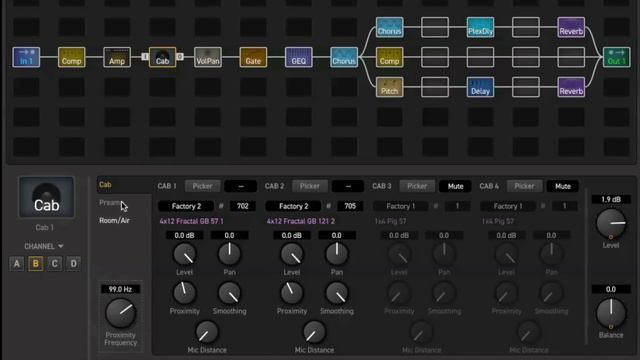Unmute CAB 3 using its Mute button
This screenshot has width=640, height=360.
(456, 186)
